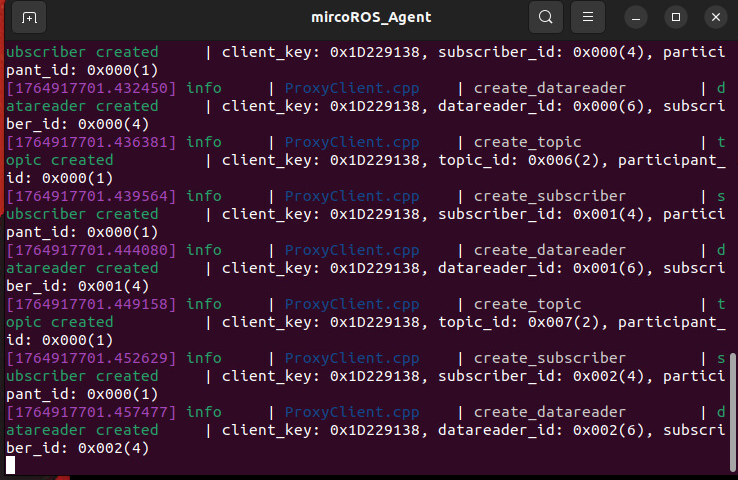Click topic_id: 0x006(2) text
The image size is (738, 480).
coord(519,160)
